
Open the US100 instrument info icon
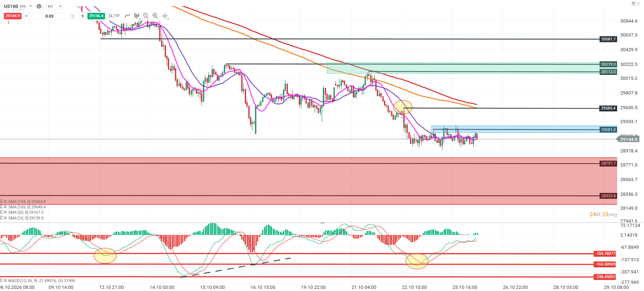pos(39,6)
